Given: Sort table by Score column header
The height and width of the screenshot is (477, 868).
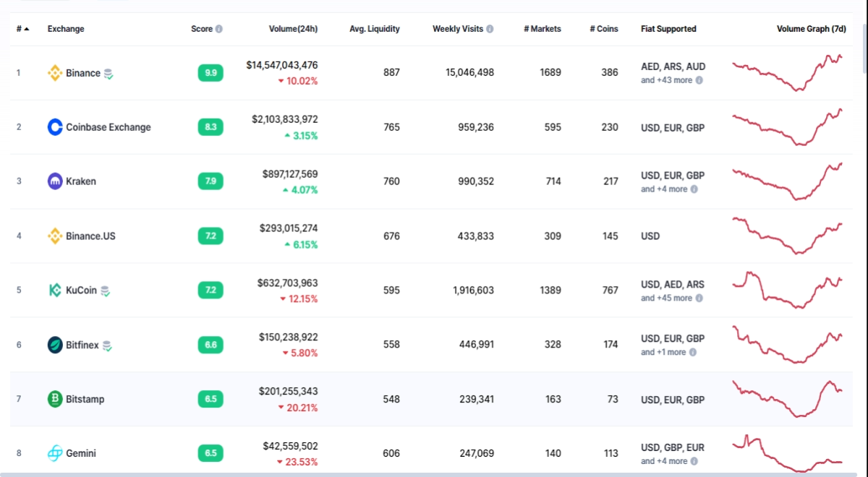Looking at the screenshot, I should (x=202, y=29).
